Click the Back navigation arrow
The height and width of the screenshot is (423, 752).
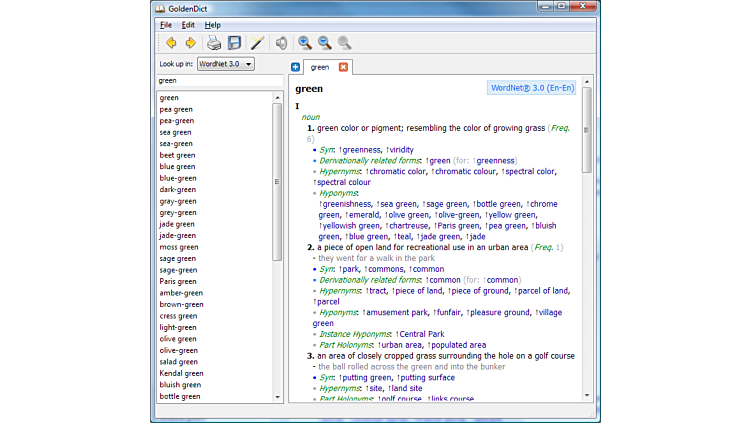tap(171, 43)
